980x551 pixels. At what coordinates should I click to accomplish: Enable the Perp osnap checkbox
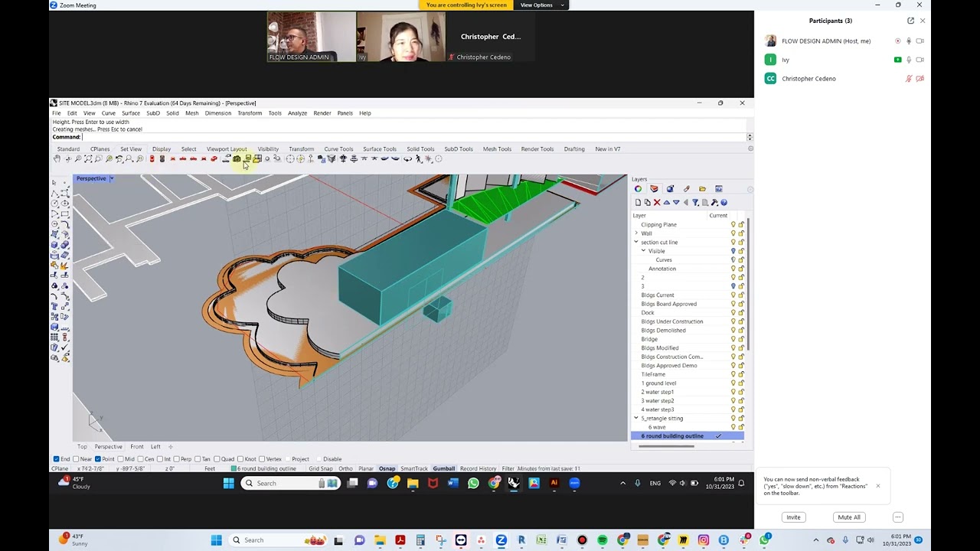pos(177,459)
